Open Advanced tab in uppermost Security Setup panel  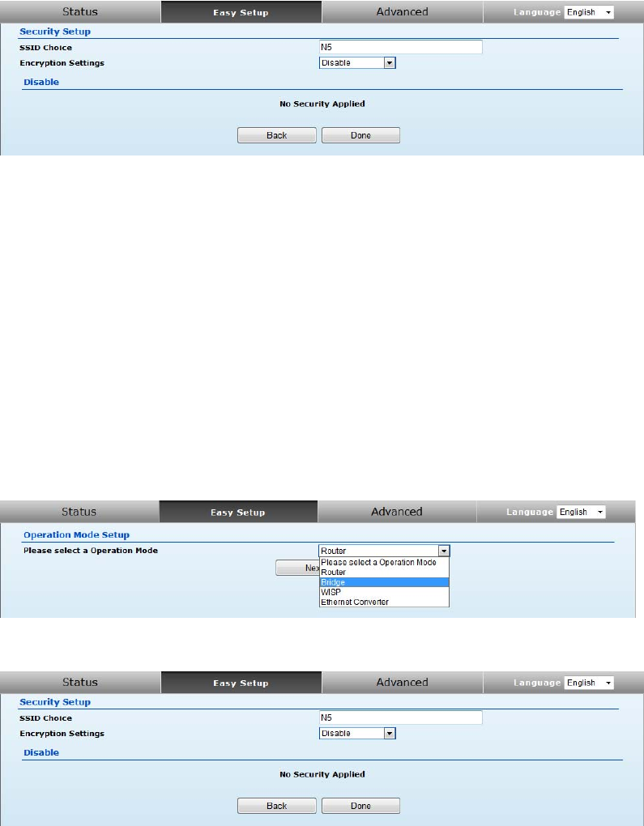click(402, 11)
